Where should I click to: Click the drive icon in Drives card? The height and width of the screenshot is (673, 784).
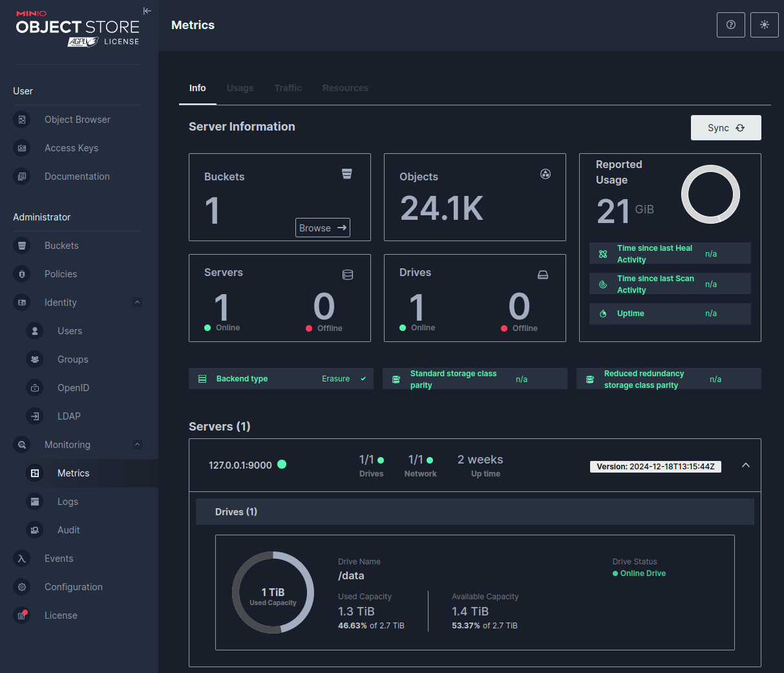tap(543, 275)
